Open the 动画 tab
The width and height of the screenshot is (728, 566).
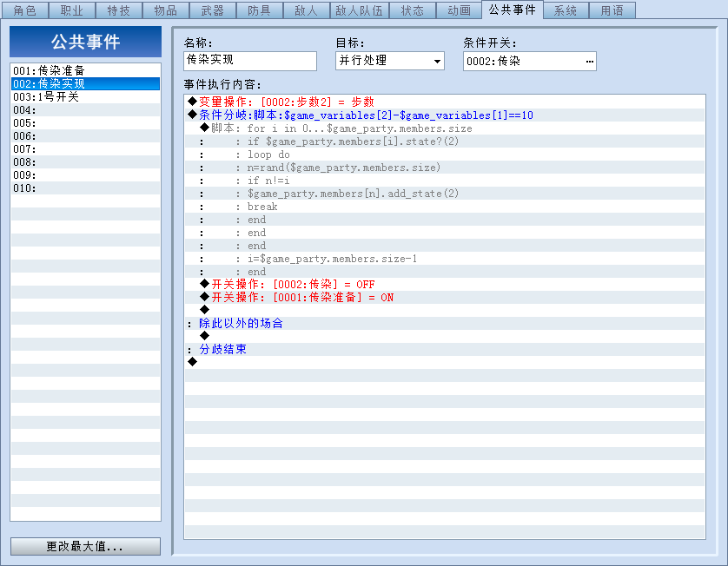460,10
